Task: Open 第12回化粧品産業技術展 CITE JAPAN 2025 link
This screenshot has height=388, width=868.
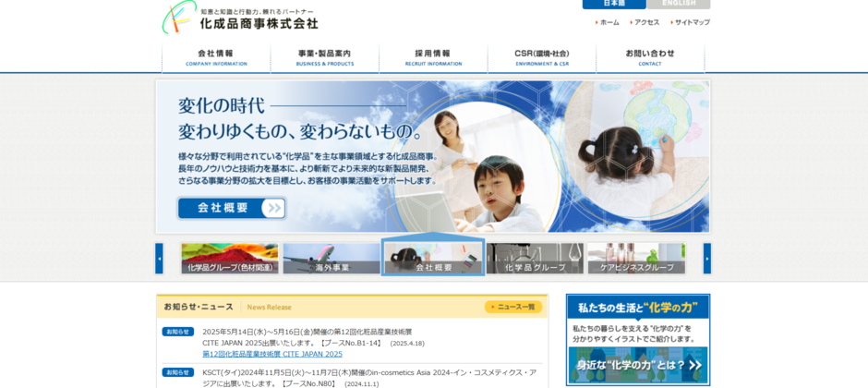Action: click(272, 354)
